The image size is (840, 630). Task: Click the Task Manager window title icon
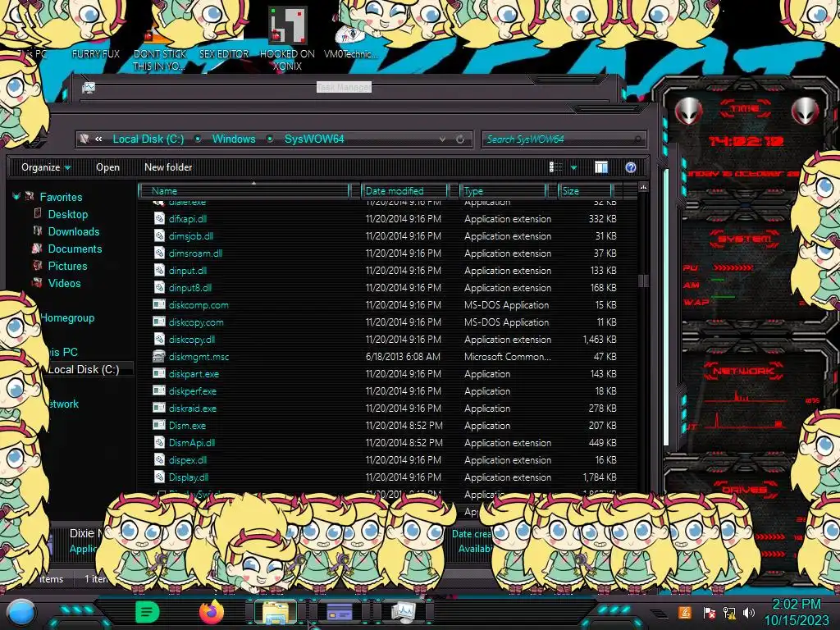click(x=89, y=87)
